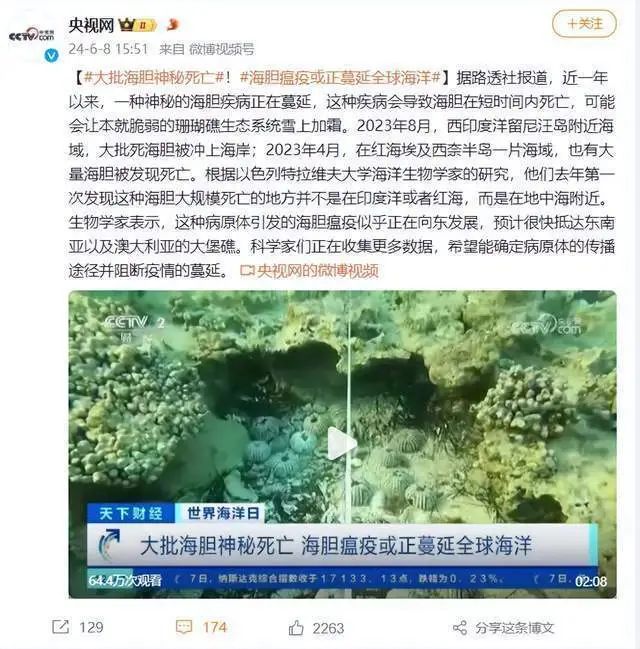The width and height of the screenshot is (640, 649).
Task: Open comments via the 174 icon
Action: click(184, 627)
